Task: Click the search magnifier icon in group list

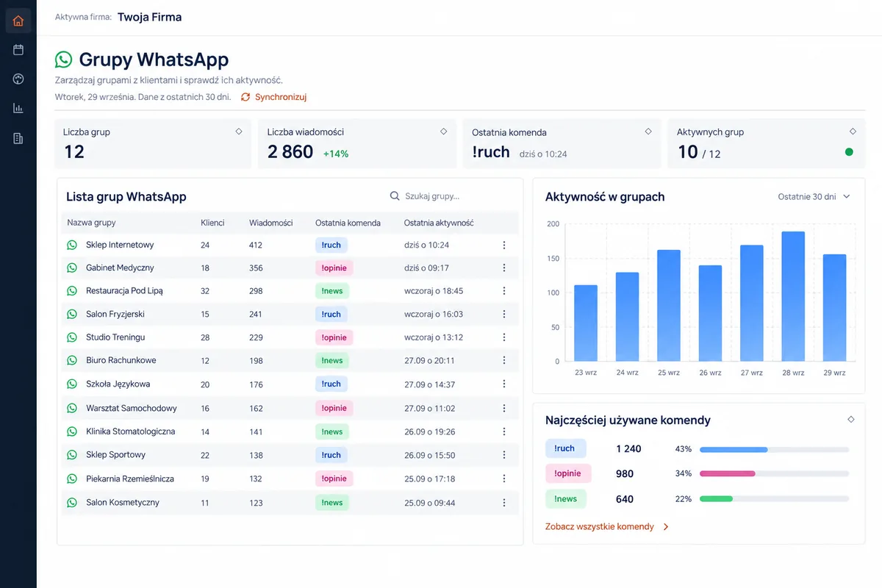Action: (395, 196)
